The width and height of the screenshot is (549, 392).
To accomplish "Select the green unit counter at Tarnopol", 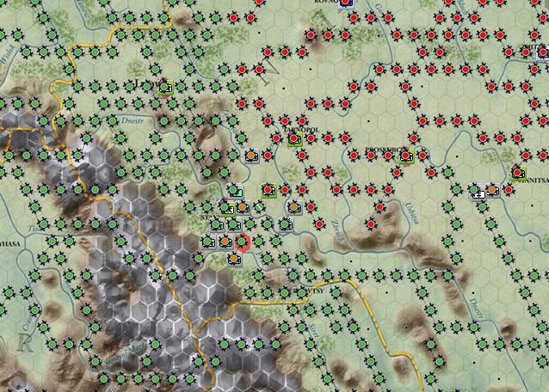I will pyautogui.click(x=294, y=138).
